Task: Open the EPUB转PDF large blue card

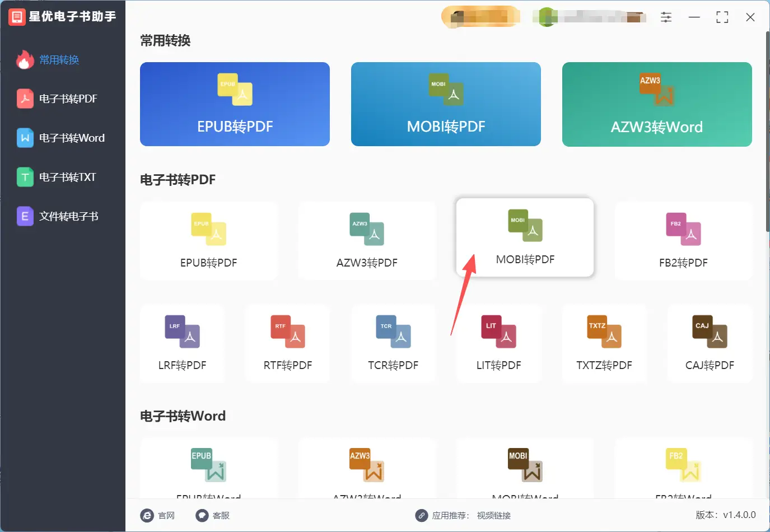Action: click(235, 104)
